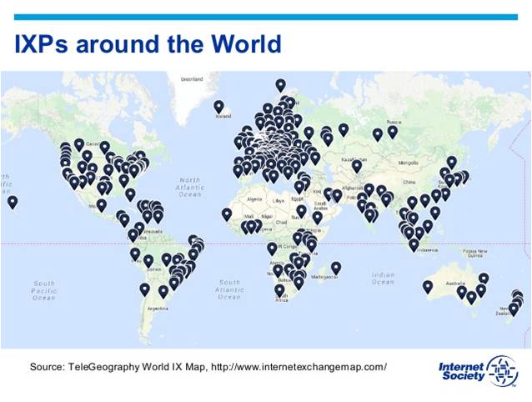532x402 pixels.
Task: Click the South Atlantic Ocean label
Action: [229, 290]
